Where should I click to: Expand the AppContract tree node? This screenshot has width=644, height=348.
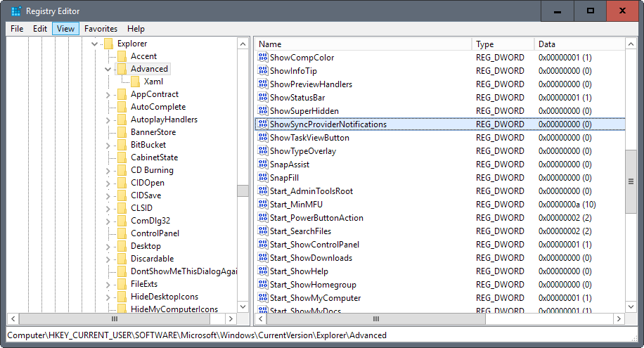click(108, 94)
